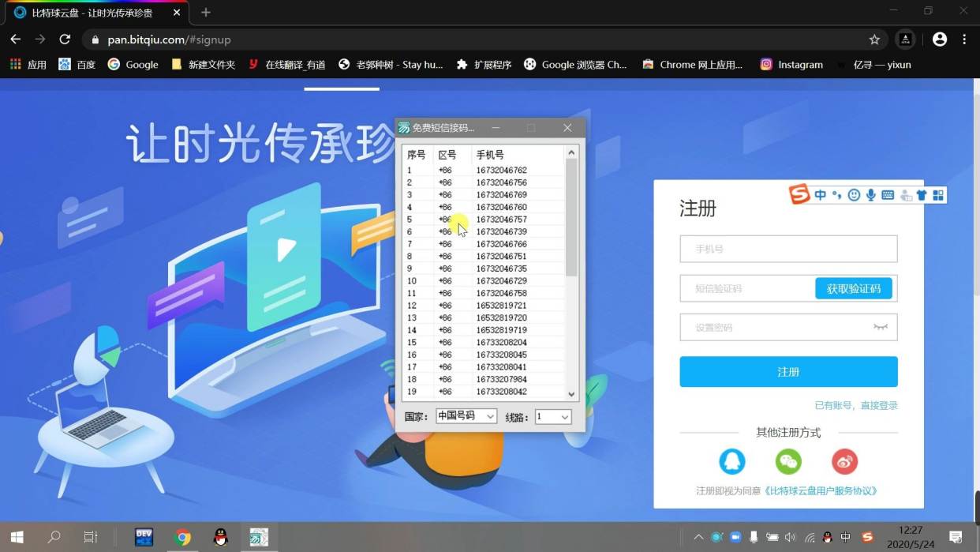Open browser profile menu in Chrome toolbar
Viewport: 980px width, 552px height.
tap(938, 39)
